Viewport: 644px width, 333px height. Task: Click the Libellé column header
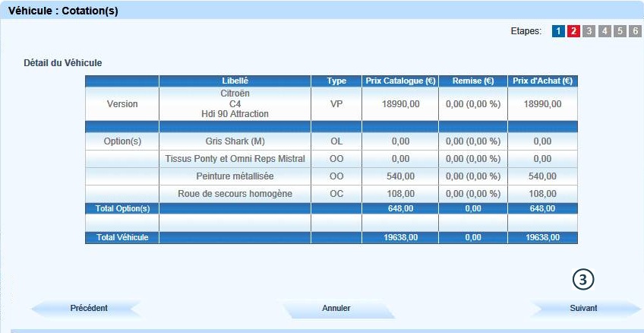[235, 81]
